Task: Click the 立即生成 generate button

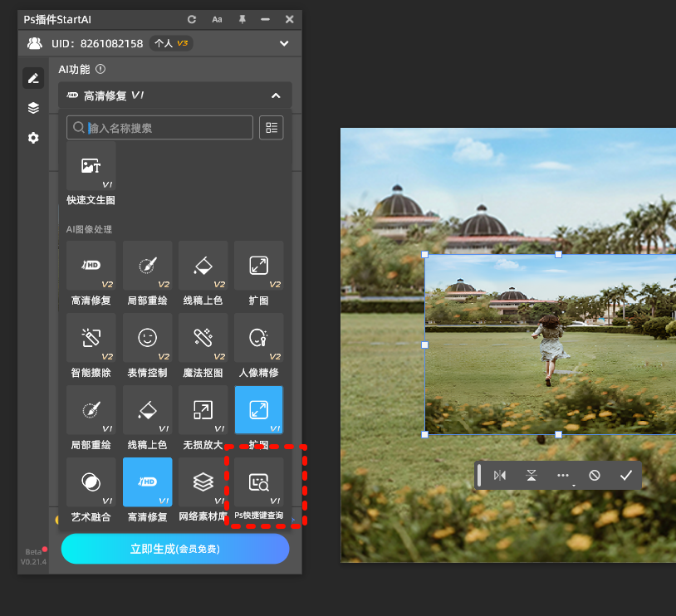Action: pos(175,549)
